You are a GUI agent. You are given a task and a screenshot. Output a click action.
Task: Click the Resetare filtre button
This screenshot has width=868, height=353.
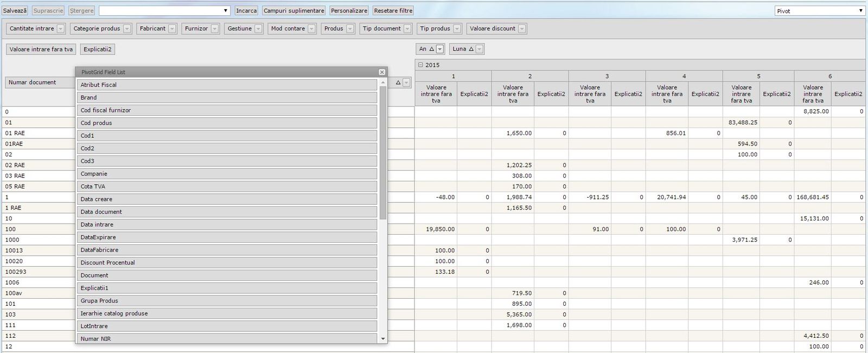pos(393,11)
